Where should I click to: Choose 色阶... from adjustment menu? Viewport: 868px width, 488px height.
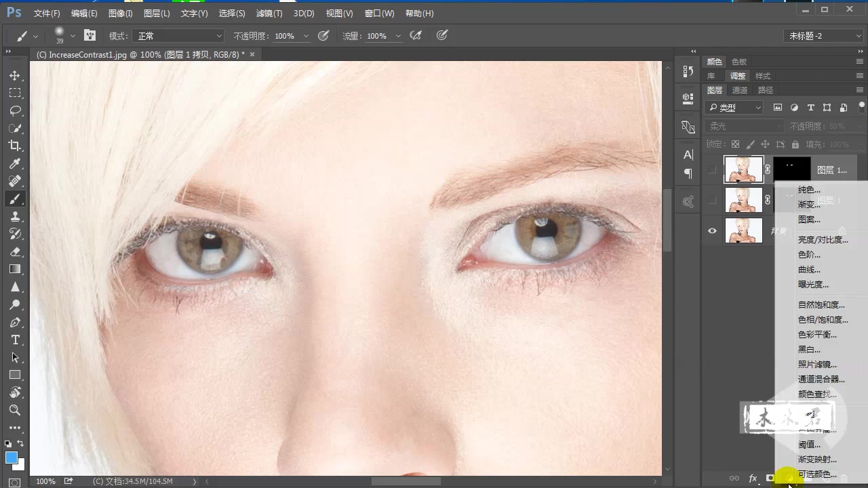[x=809, y=255]
